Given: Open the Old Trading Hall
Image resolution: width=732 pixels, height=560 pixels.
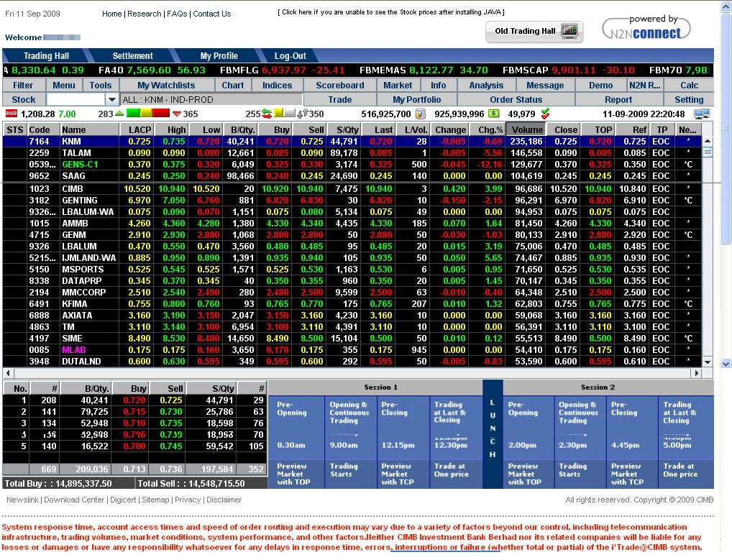Looking at the screenshot, I should tap(535, 31).
